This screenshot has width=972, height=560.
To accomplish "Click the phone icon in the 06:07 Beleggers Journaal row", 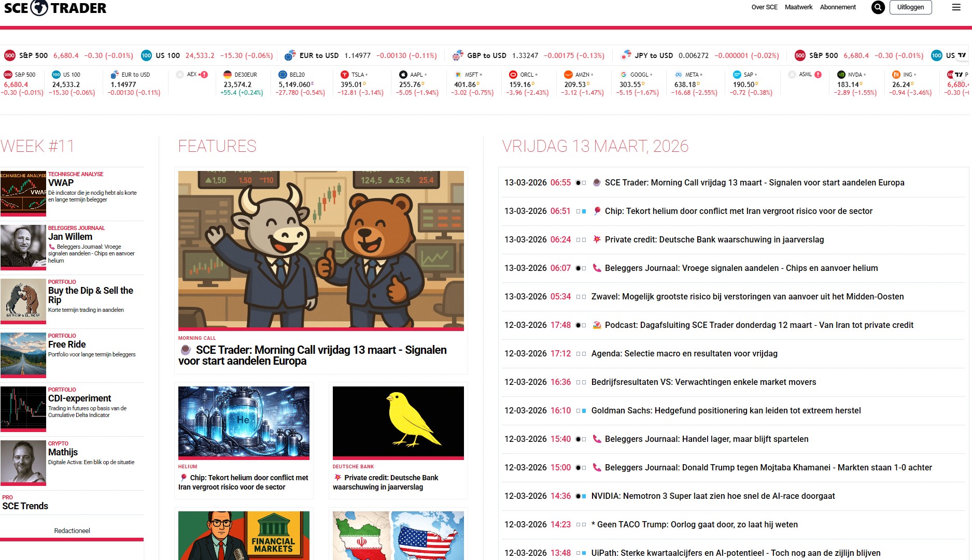I will (597, 268).
